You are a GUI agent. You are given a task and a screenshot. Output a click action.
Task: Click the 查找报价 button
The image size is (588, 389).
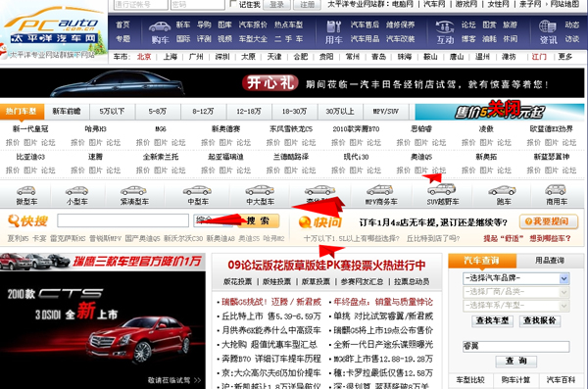[540, 320]
